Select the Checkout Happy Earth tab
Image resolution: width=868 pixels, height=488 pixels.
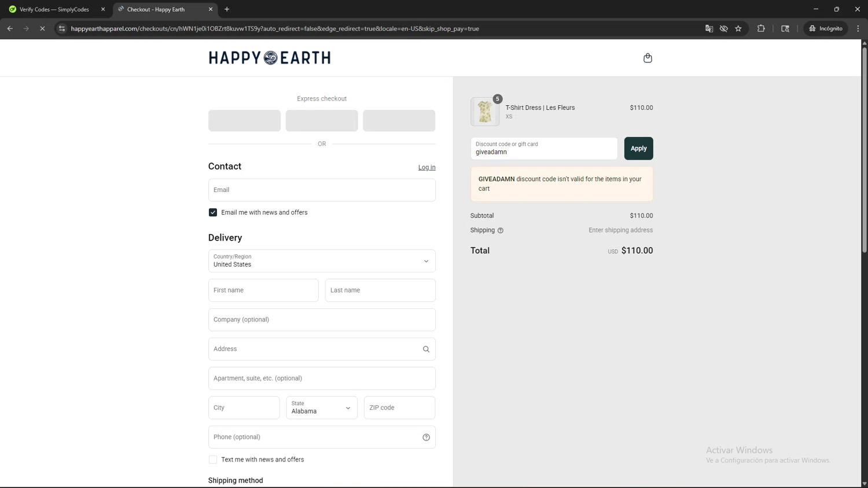165,9
